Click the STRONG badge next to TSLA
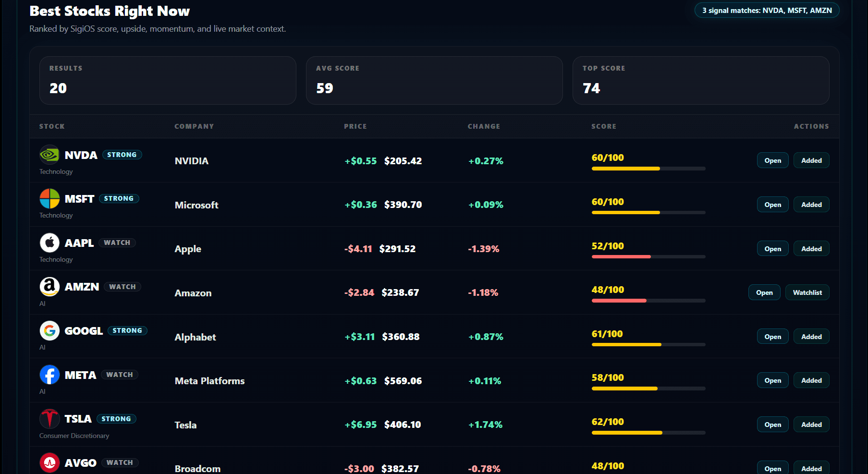 tap(116, 419)
